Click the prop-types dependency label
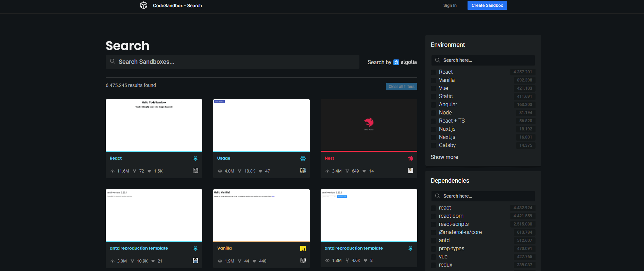This screenshot has height=271, width=644. (x=451, y=249)
